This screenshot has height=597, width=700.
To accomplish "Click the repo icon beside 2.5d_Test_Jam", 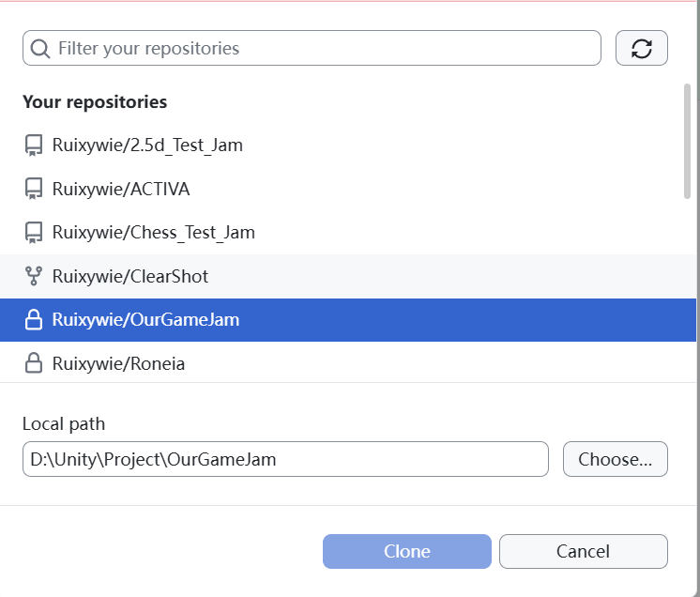I will 34,145.
